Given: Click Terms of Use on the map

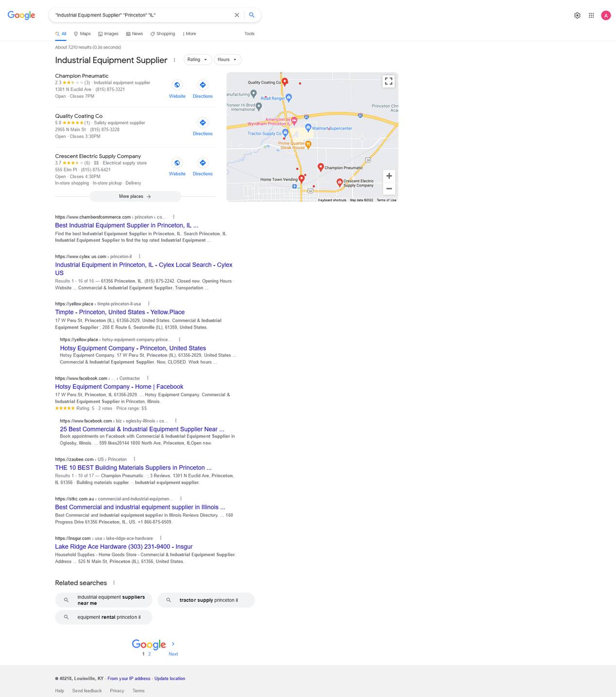Looking at the screenshot, I should coord(387,200).
